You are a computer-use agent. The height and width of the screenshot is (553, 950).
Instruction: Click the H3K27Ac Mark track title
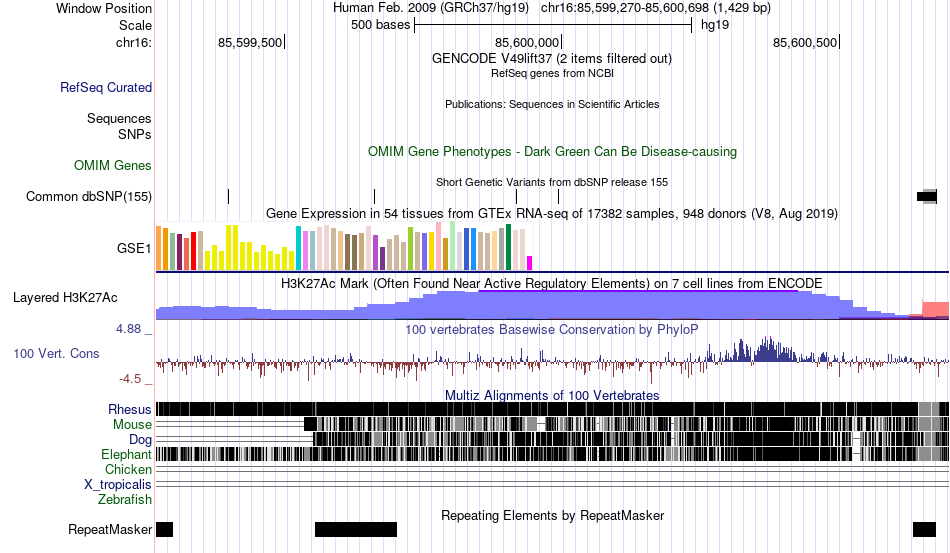(552, 283)
